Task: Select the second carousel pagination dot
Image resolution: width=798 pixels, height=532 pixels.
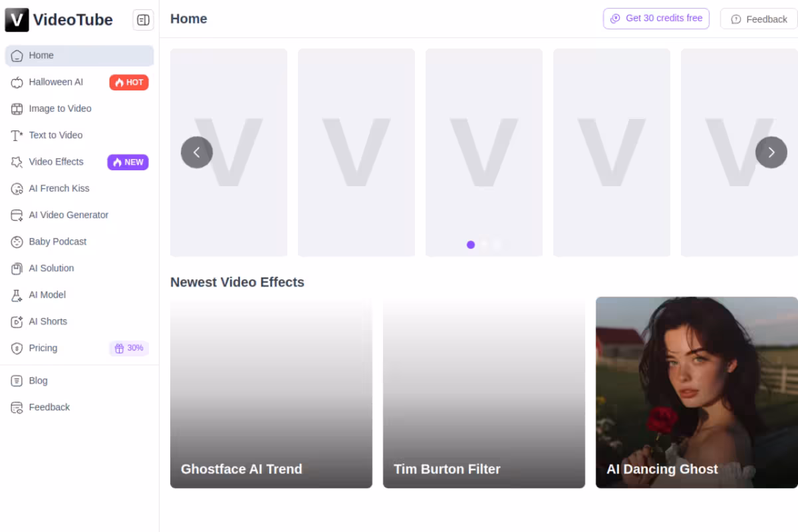Action: (x=484, y=245)
